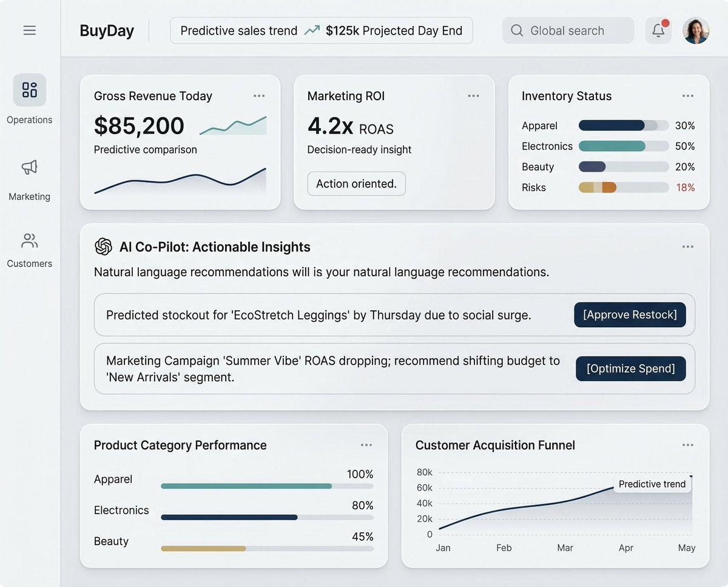Open Product Category Performance options menu

pos(366,445)
